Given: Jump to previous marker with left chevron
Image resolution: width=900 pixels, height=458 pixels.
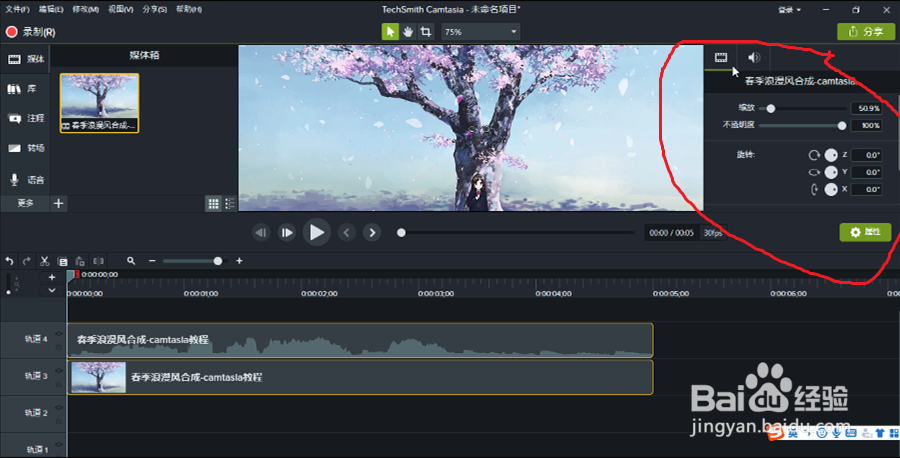Looking at the screenshot, I should coord(346,232).
